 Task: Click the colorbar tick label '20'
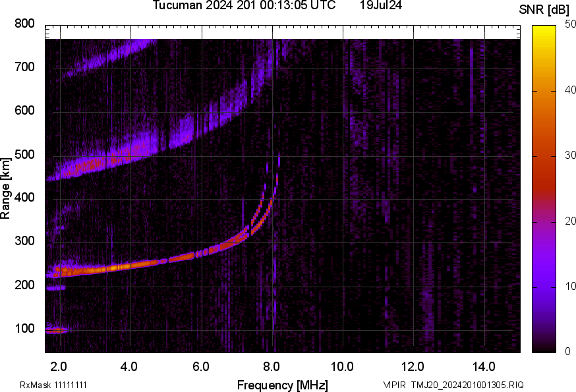(570, 221)
